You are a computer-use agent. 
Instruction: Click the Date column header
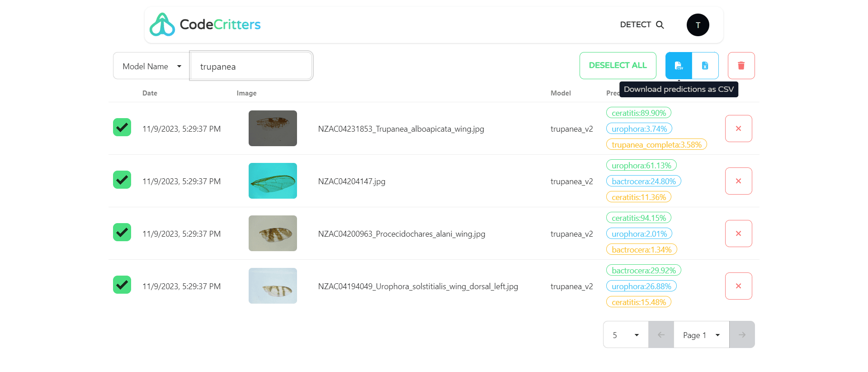pyautogui.click(x=150, y=93)
